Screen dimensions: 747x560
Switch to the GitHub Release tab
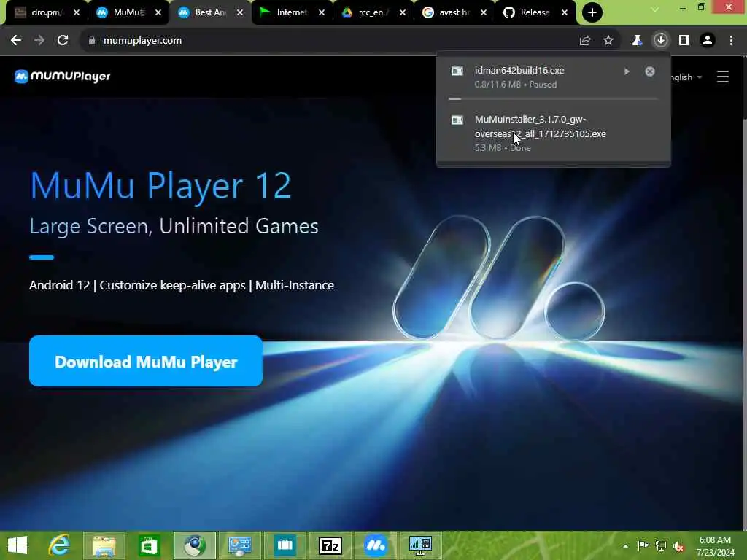529,12
